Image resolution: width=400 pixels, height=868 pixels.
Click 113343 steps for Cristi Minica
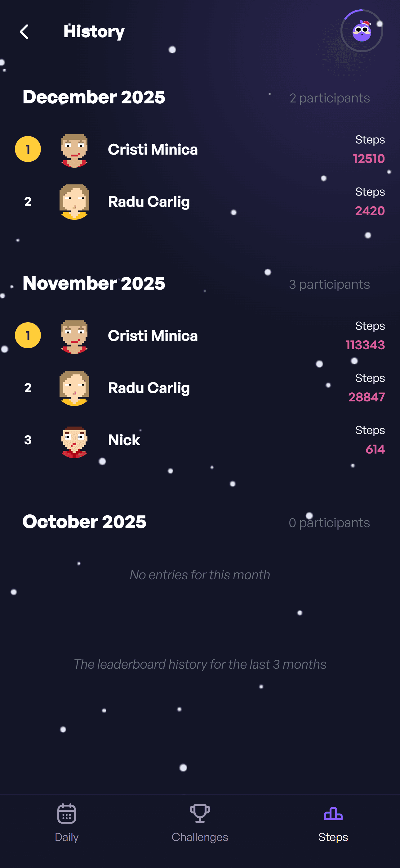(x=365, y=345)
